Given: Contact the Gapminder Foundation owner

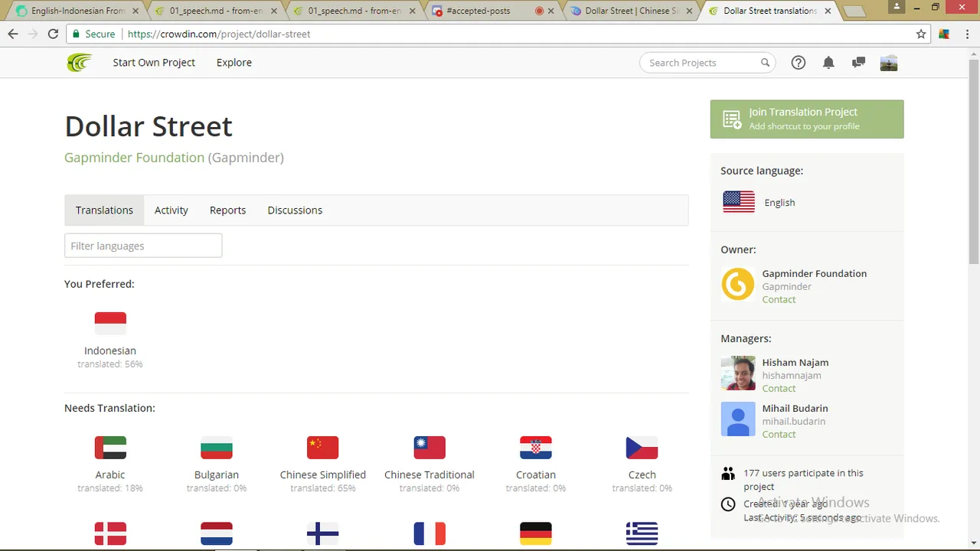Looking at the screenshot, I should click(779, 299).
